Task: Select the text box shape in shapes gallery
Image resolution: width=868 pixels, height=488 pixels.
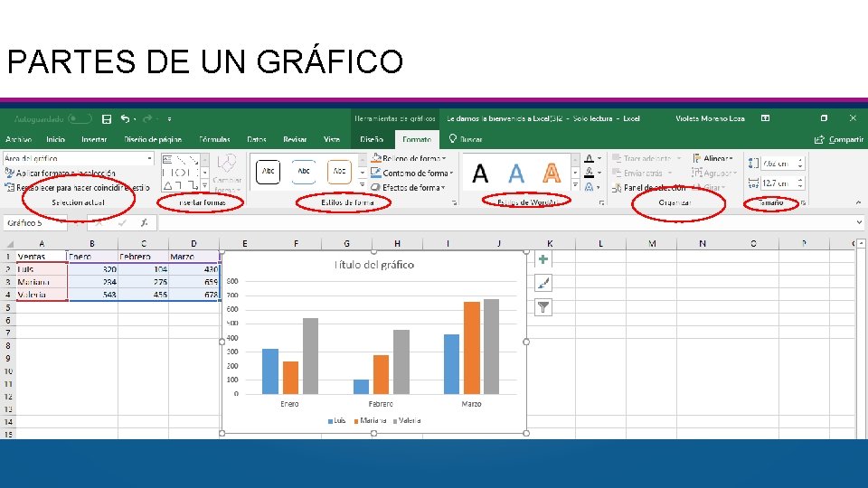Action: [x=168, y=160]
